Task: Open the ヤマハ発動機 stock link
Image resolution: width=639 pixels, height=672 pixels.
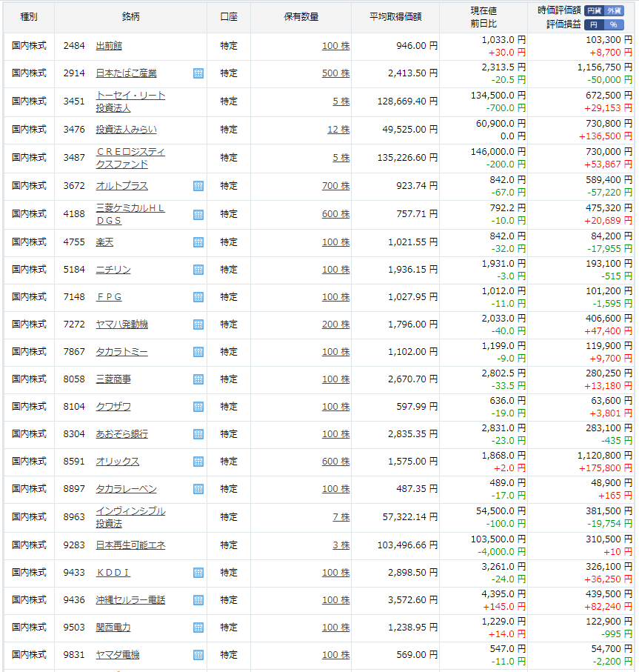Action: pyautogui.click(x=122, y=325)
